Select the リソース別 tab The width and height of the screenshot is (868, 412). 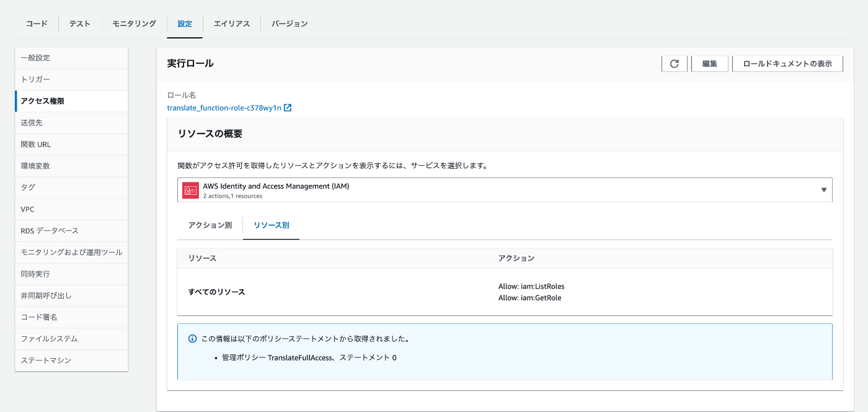(x=272, y=226)
